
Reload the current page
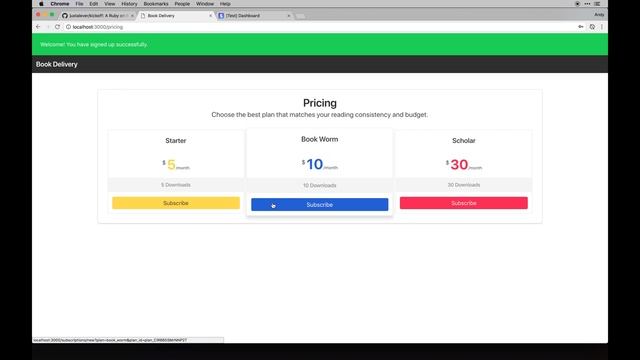57,27
